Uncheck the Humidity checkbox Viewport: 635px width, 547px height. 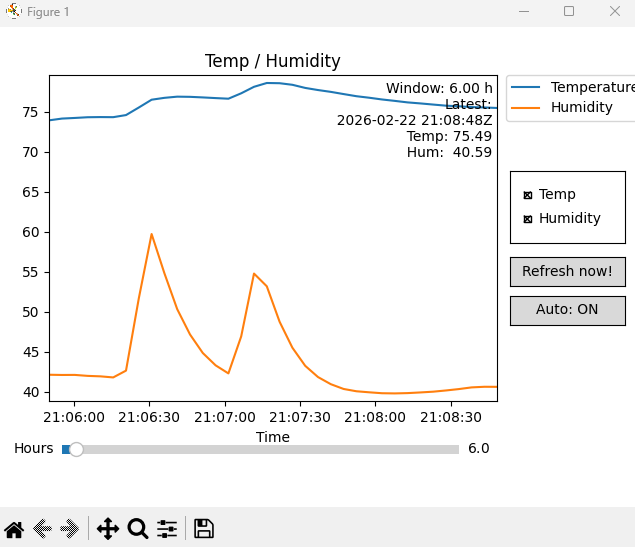pos(528,219)
